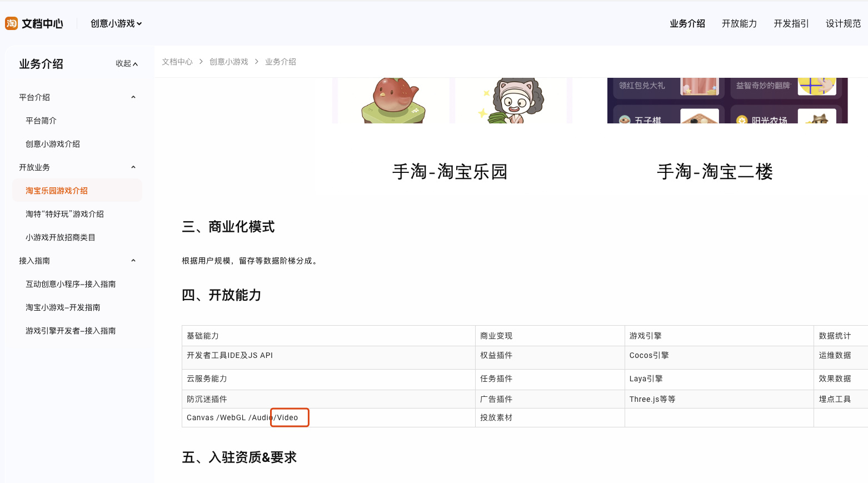Click the Cocos引擎 table cell
This screenshot has width=868, height=483.
(x=719, y=357)
